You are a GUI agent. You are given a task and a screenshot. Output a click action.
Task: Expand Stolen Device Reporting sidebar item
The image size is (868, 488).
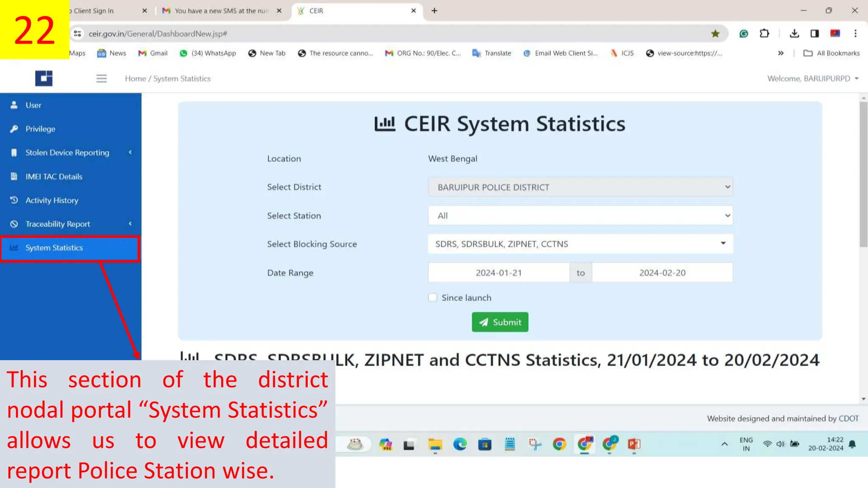(x=70, y=152)
